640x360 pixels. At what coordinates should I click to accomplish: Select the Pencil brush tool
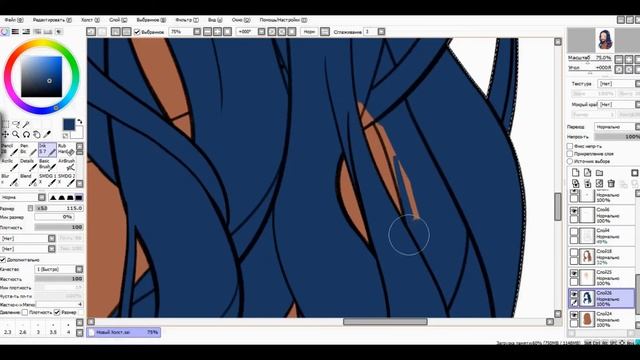pyautogui.click(x=10, y=149)
